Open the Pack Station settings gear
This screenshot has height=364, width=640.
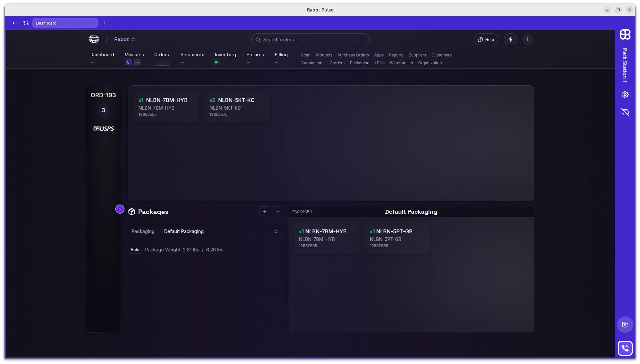point(625,94)
